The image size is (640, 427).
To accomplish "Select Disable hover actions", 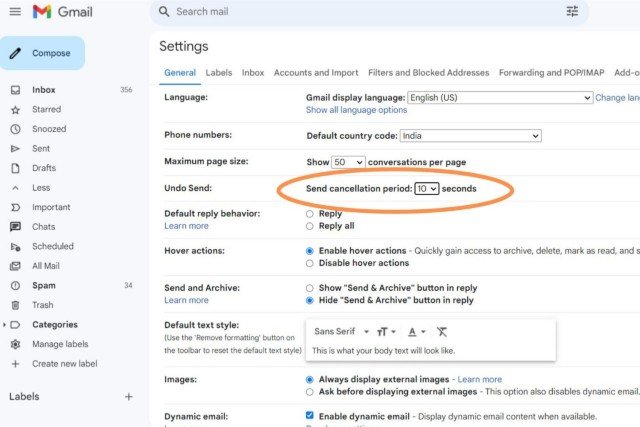I will click(310, 263).
